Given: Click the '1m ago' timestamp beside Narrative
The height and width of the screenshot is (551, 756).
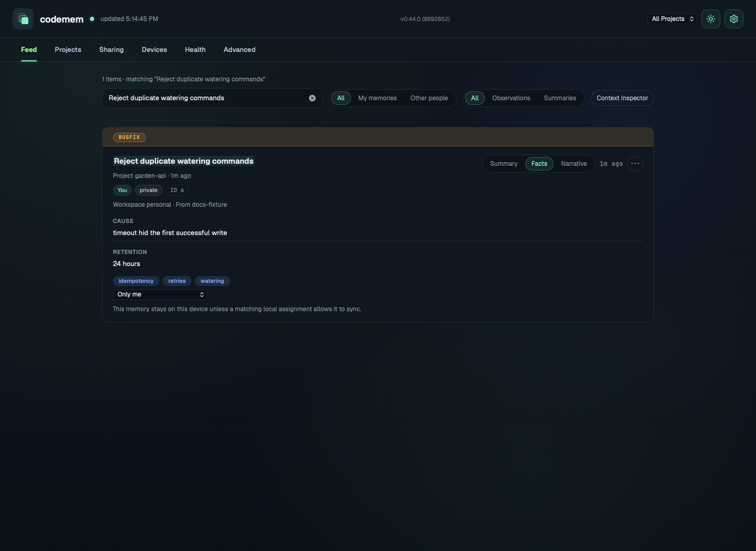Looking at the screenshot, I should 611,164.
